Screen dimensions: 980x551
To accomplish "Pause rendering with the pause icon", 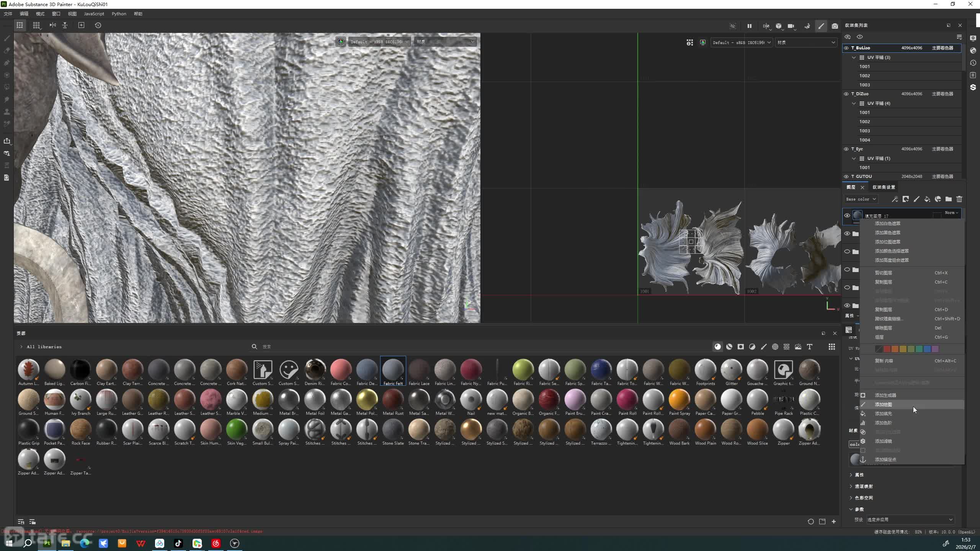I will point(750,26).
